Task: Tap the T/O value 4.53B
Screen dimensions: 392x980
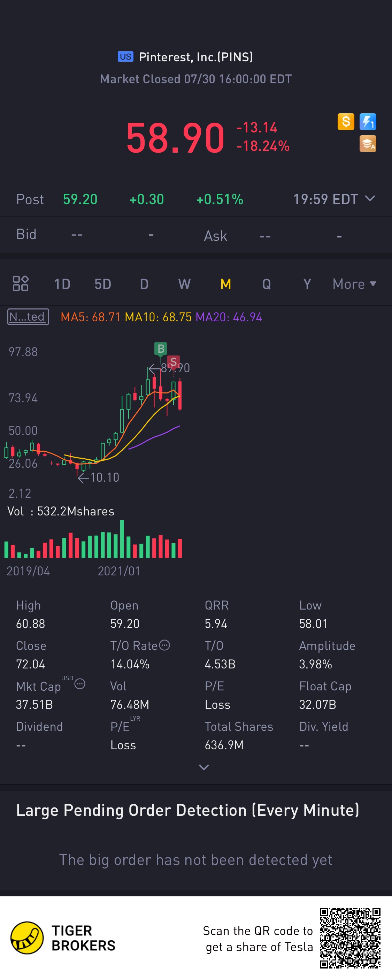Action: [220, 664]
